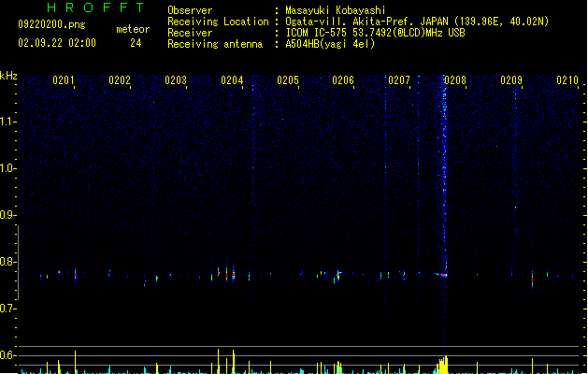Click the 'Receiving antenna' field label
Screen dimensions: 588x374
[215, 44]
